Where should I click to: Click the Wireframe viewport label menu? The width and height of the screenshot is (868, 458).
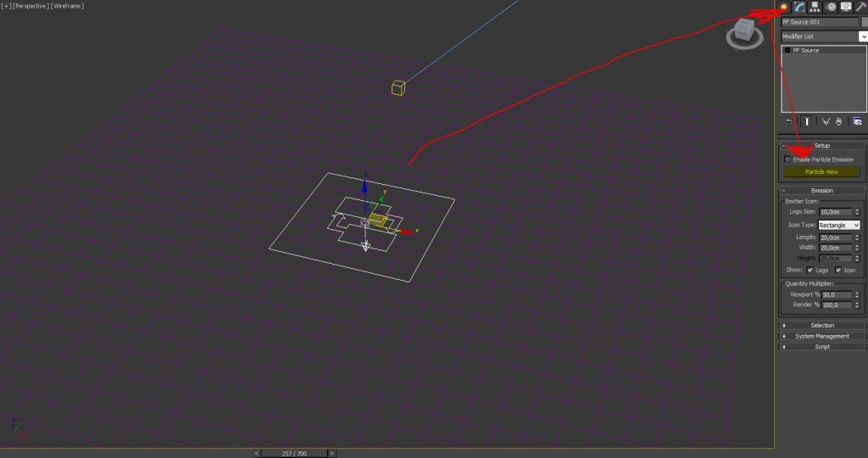tap(67, 6)
